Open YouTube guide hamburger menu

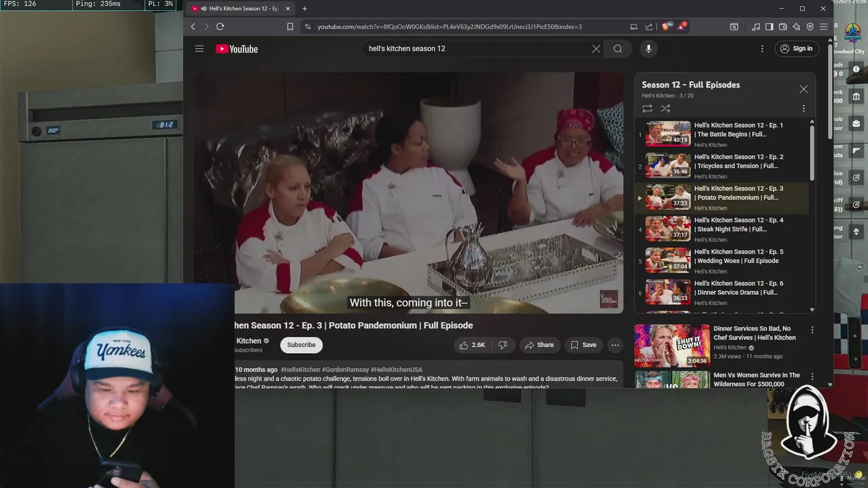click(199, 49)
